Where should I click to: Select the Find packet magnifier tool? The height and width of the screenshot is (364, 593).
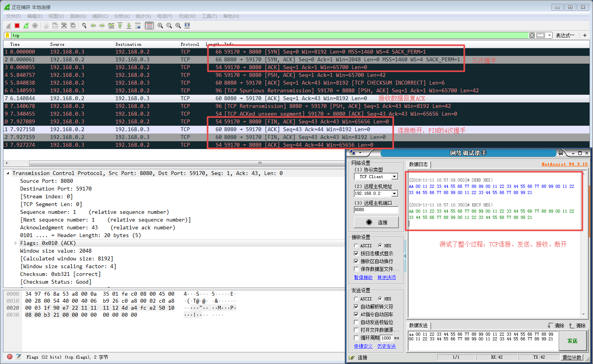click(x=85, y=25)
